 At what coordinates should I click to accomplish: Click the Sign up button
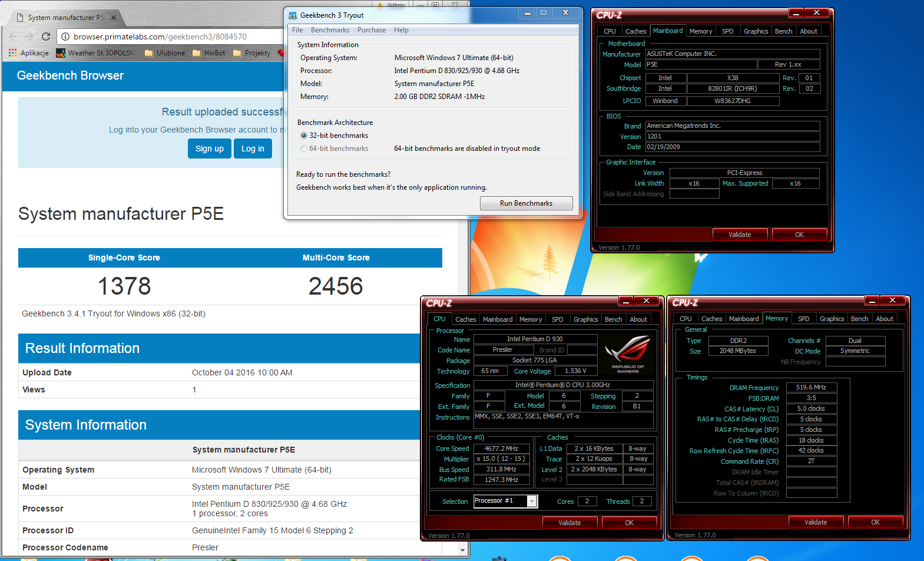[210, 148]
